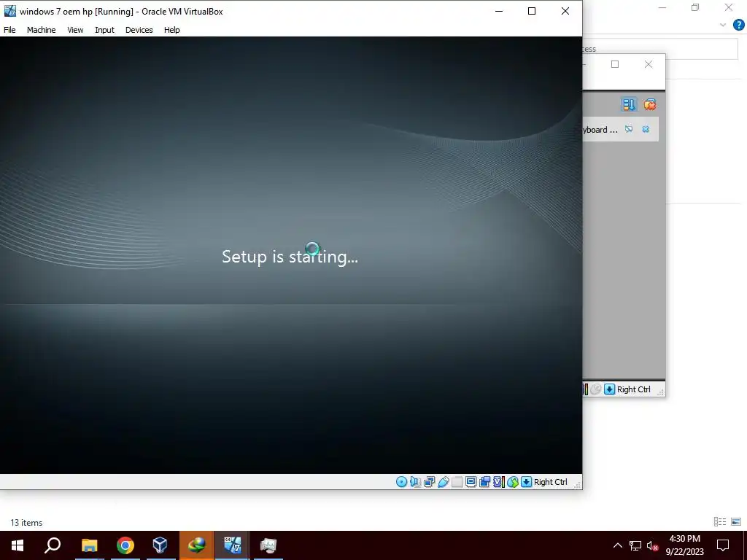This screenshot has height=560, width=747.
Task: Open the Windows Start menu
Action: 18,545
